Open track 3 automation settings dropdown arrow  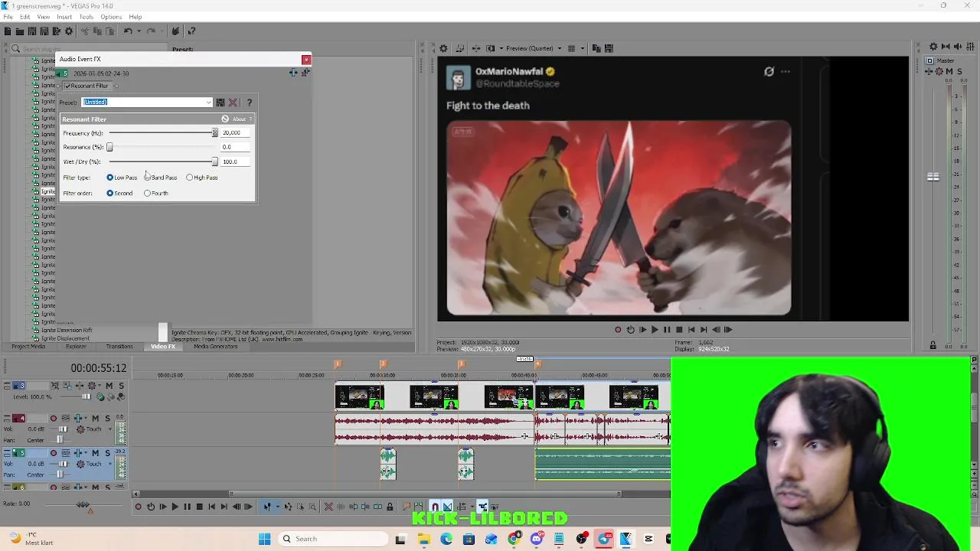100,386
